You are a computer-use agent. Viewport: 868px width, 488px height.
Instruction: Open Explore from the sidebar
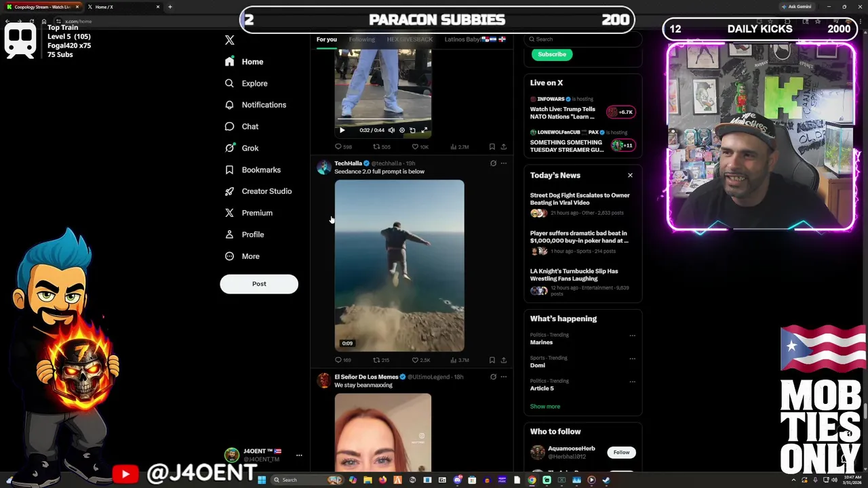245,83
